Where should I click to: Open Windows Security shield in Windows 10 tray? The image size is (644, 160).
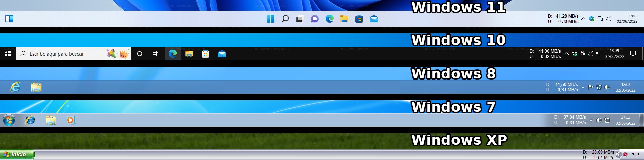575,54
